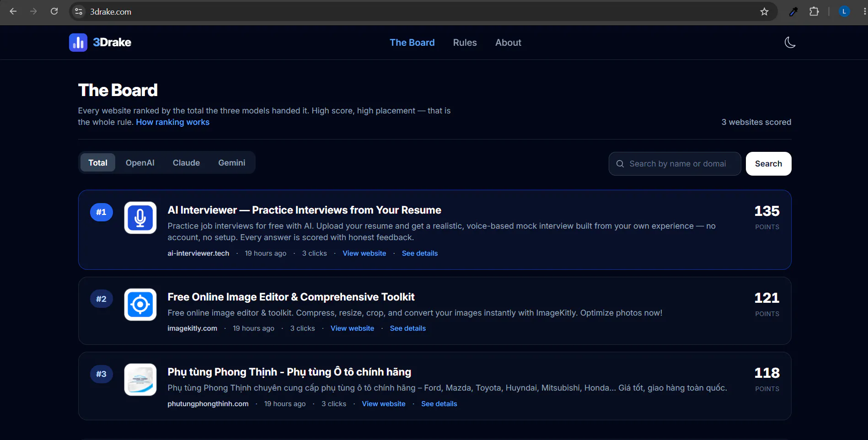The height and width of the screenshot is (440, 868).
Task: Switch to the Gemini ranking tab
Action: [x=231, y=163]
